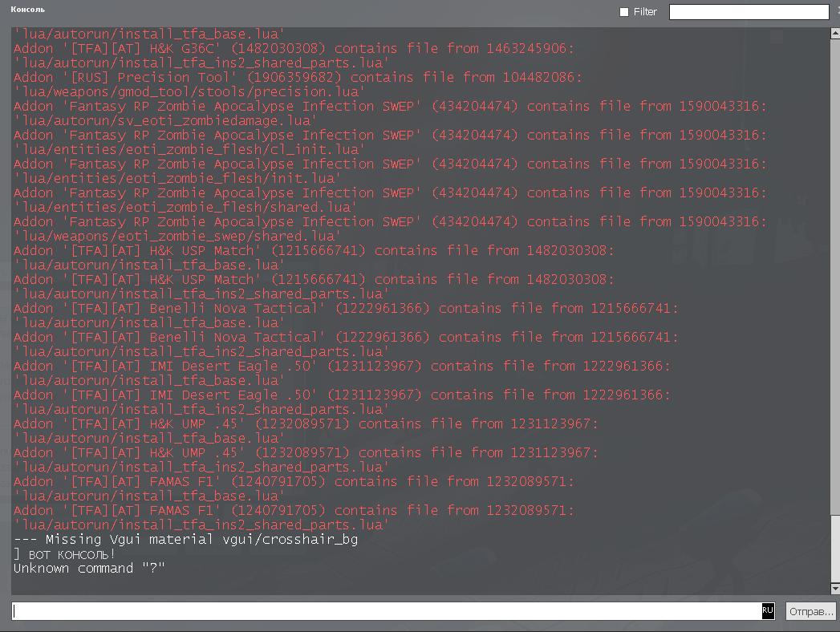Viewport: 840px width, 632px height.
Task: Click the Benelli Nova Tactical line above install_tfa_base.lua
Action: pyautogui.click(x=346, y=308)
